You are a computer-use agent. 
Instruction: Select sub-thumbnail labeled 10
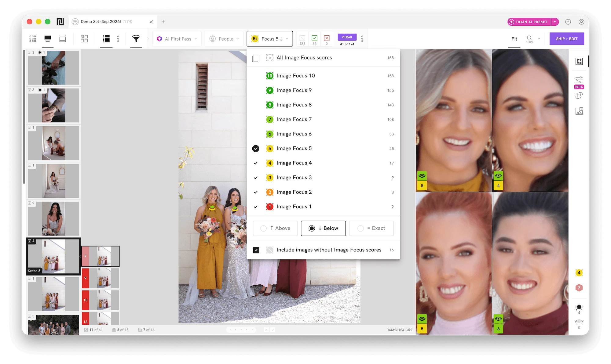click(101, 300)
